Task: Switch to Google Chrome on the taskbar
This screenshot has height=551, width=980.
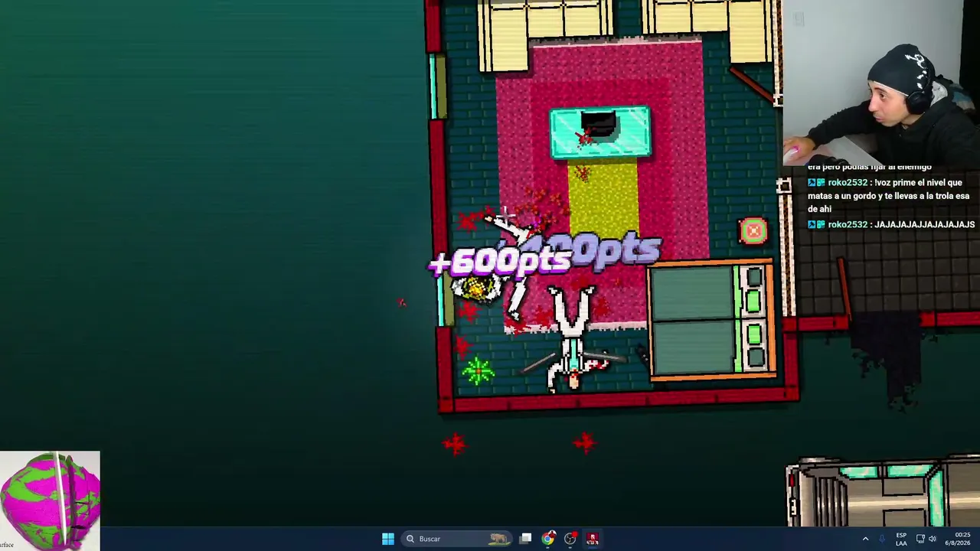Action: (547, 539)
